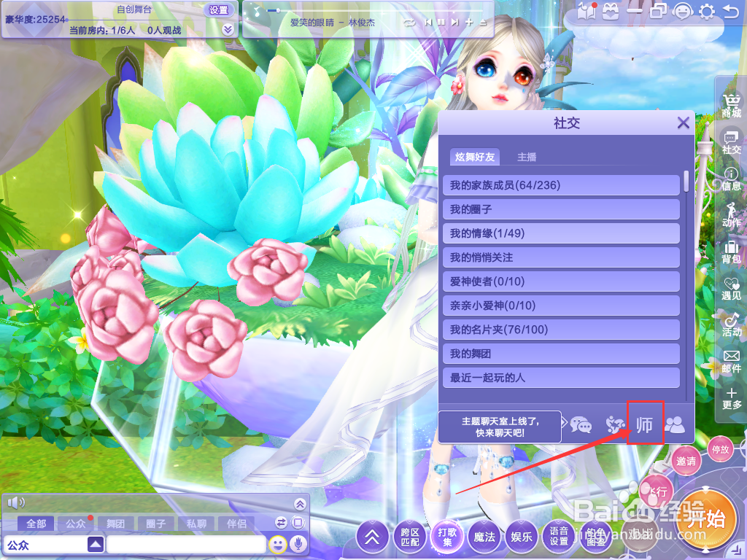
Task: Select the 公众 chat tab
Action: click(x=75, y=524)
